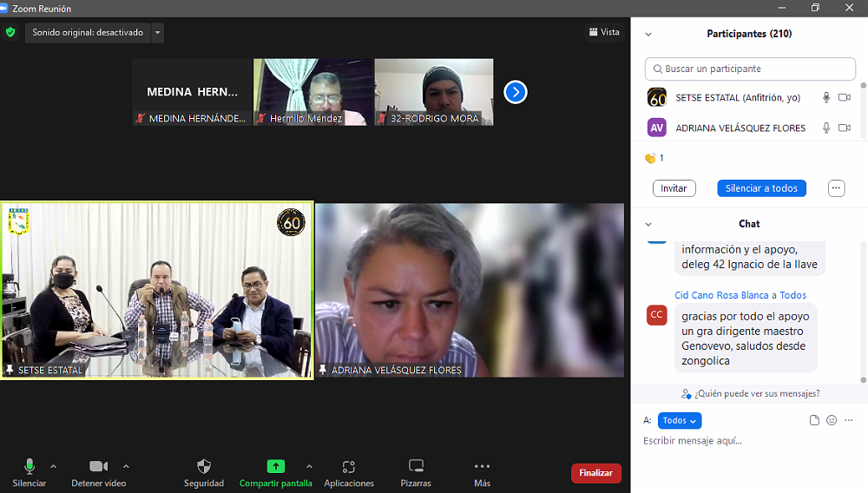
Task: Open Pizarras whiteboard tool
Action: [416, 467]
